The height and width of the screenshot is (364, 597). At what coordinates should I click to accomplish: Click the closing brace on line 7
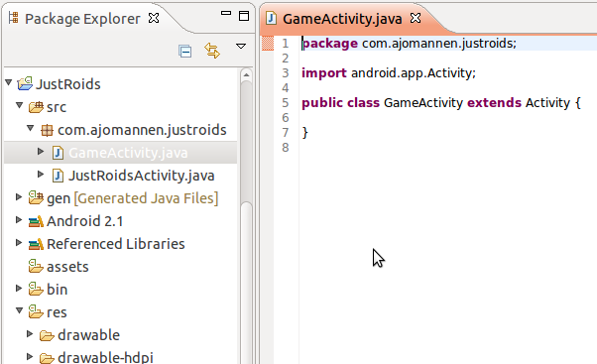304,133
